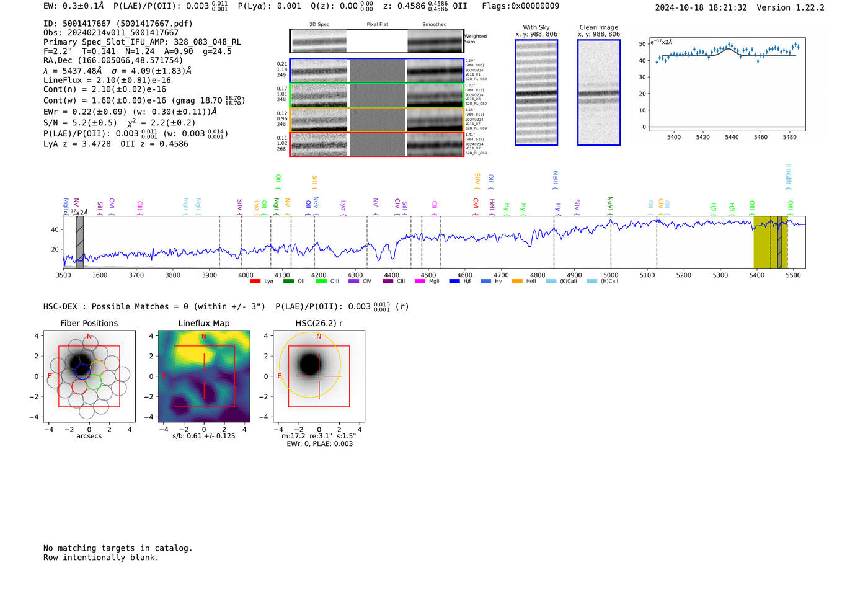Click the (K)CaII legend swatch
Image resolution: width=868 pixels, height=591 pixels.
click(x=551, y=282)
